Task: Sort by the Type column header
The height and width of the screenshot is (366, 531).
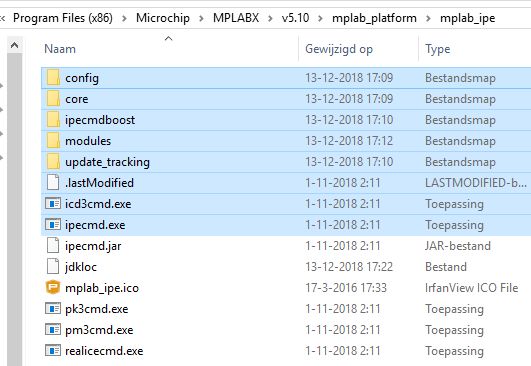Action: tap(438, 49)
